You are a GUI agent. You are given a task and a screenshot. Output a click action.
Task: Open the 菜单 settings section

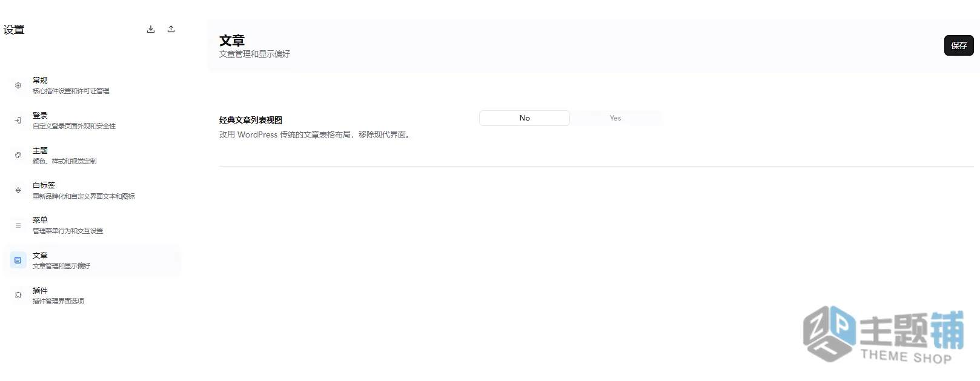[92, 225]
